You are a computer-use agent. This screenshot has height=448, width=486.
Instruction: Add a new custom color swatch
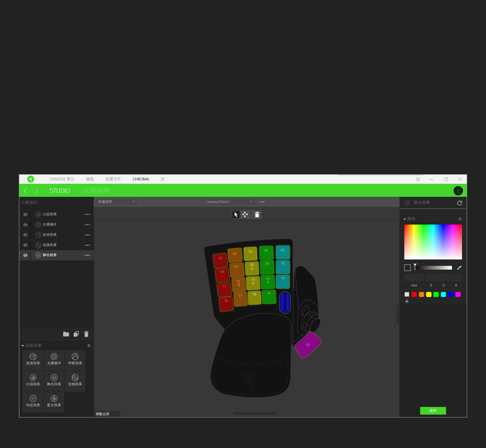407,302
